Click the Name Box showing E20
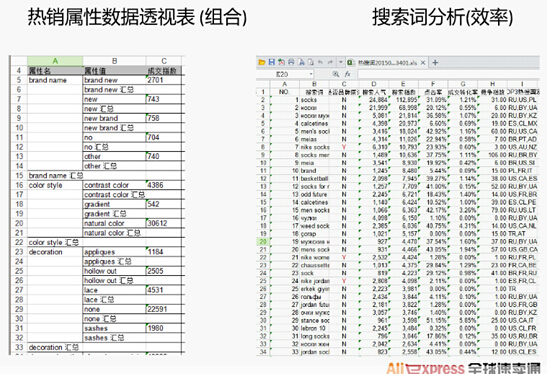 [x=282, y=74]
